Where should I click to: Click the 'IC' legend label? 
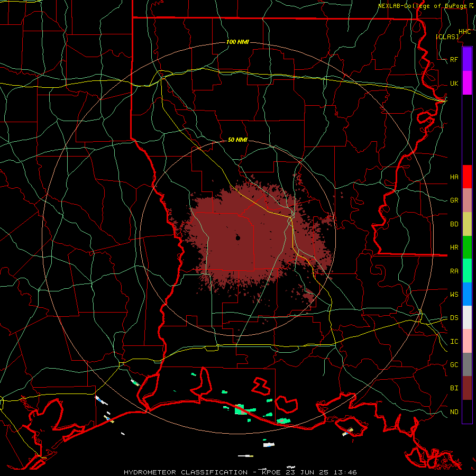(x=454, y=342)
